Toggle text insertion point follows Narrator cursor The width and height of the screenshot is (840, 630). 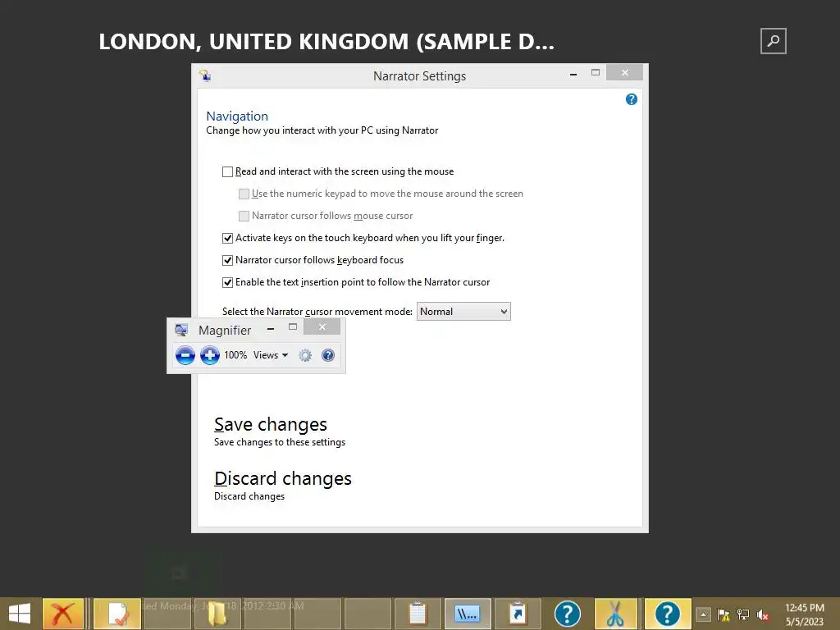[228, 282]
